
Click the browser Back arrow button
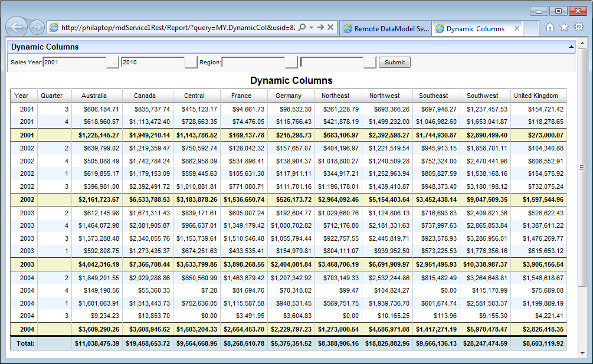pyautogui.click(x=17, y=27)
